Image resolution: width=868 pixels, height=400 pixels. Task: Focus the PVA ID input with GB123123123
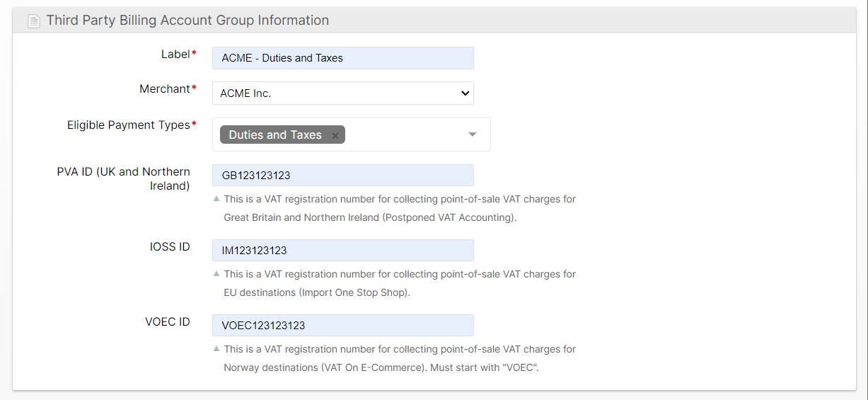(x=342, y=176)
